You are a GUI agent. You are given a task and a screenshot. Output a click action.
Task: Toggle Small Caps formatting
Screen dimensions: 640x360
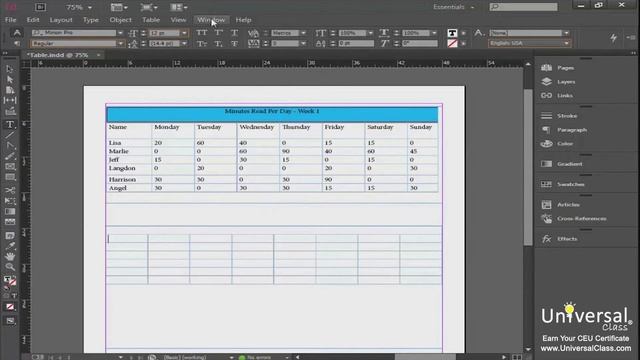point(202,43)
